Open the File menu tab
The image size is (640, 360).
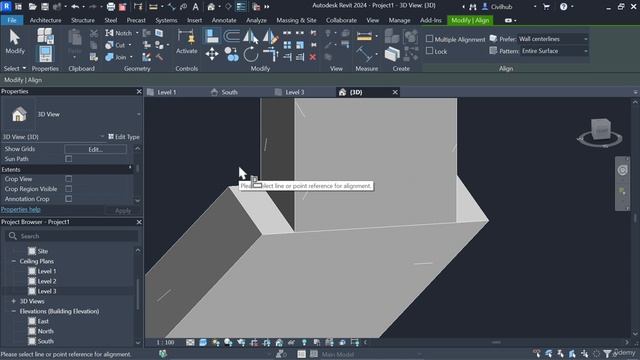[x=11, y=20]
